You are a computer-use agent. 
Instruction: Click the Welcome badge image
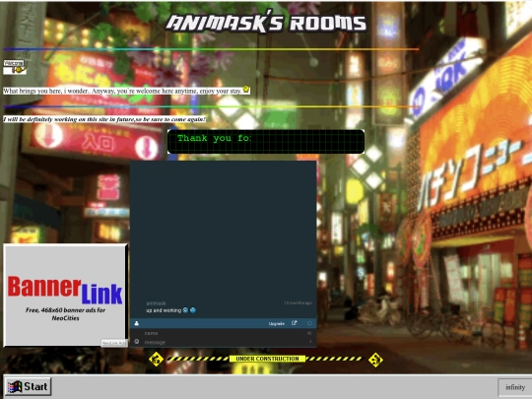[14, 63]
